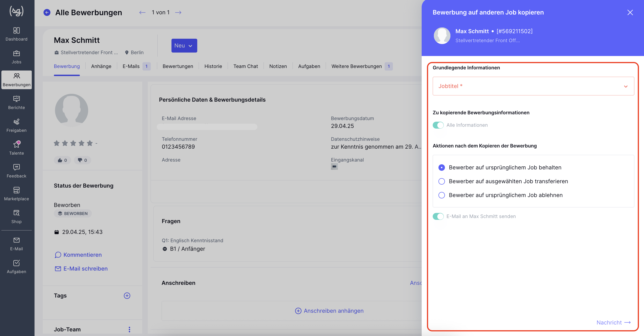
Task: Open the Dashboard from the sidebar
Action: pos(17,34)
